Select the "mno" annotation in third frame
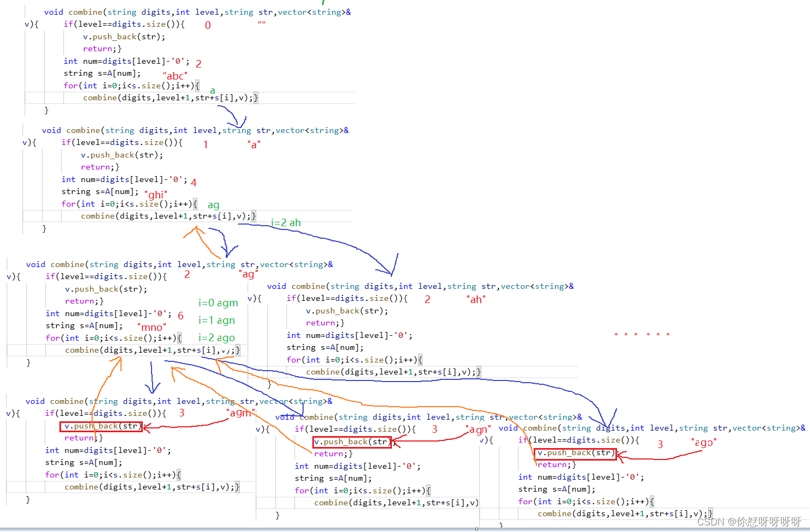Screen dimensions: 810x532 tap(152, 327)
